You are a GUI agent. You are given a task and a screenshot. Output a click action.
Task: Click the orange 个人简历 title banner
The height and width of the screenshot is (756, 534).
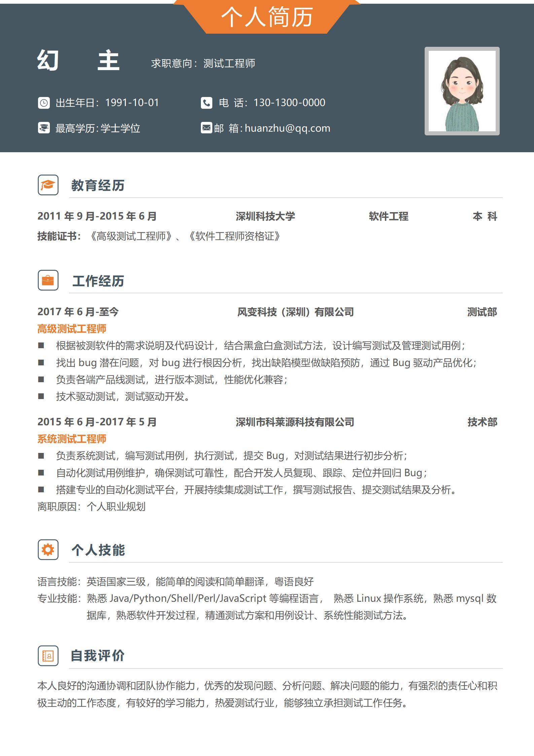coord(267,17)
